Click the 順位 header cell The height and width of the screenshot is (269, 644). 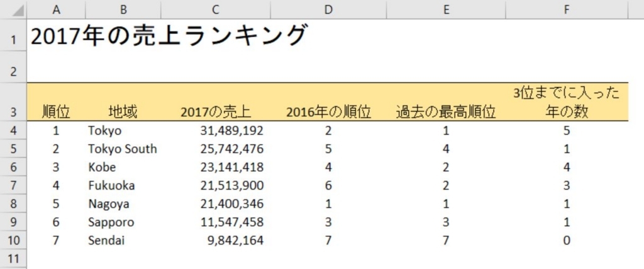[x=56, y=112]
